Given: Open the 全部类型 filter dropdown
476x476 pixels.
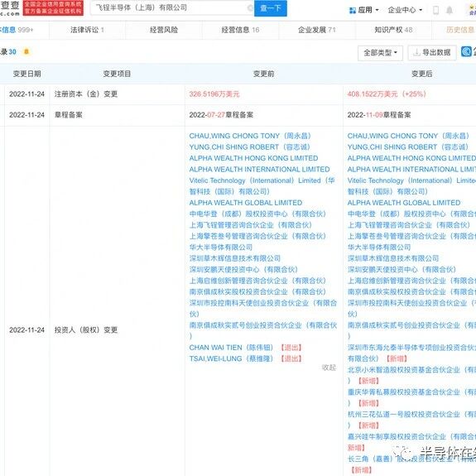Looking at the screenshot, I should tap(380, 53).
